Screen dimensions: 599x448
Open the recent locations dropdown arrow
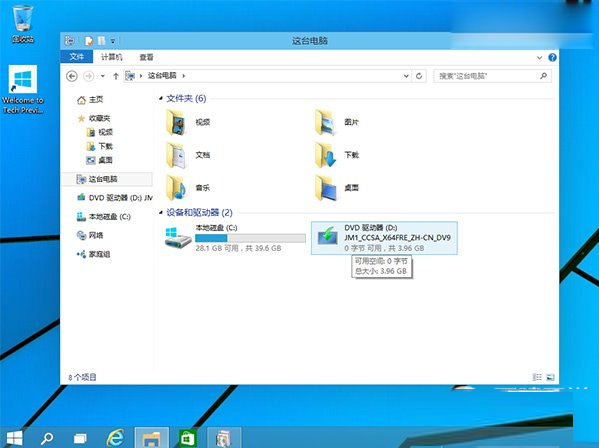pos(103,76)
